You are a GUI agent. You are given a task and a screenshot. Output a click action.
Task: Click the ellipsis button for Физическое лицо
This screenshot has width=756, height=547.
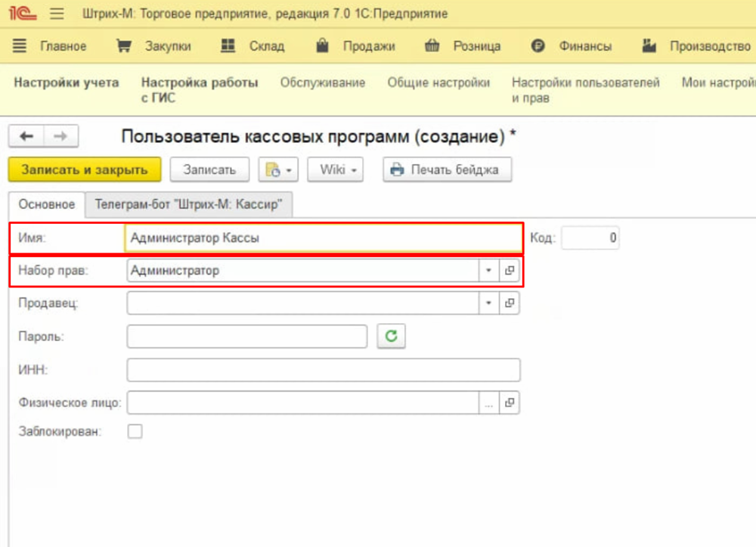[489, 403]
